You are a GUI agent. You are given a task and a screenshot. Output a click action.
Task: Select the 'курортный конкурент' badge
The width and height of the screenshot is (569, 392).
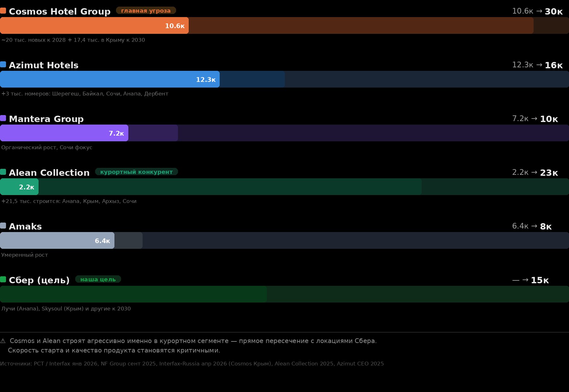coord(137,172)
